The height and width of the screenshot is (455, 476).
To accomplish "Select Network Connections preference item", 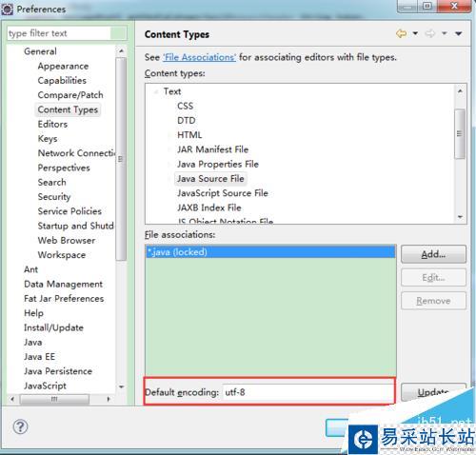I will [x=76, y=153].
